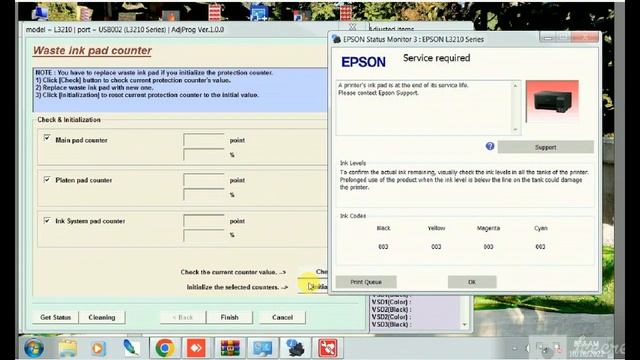Click down arrow of Adjusted items list scrollbar

[x=464, y=325]
